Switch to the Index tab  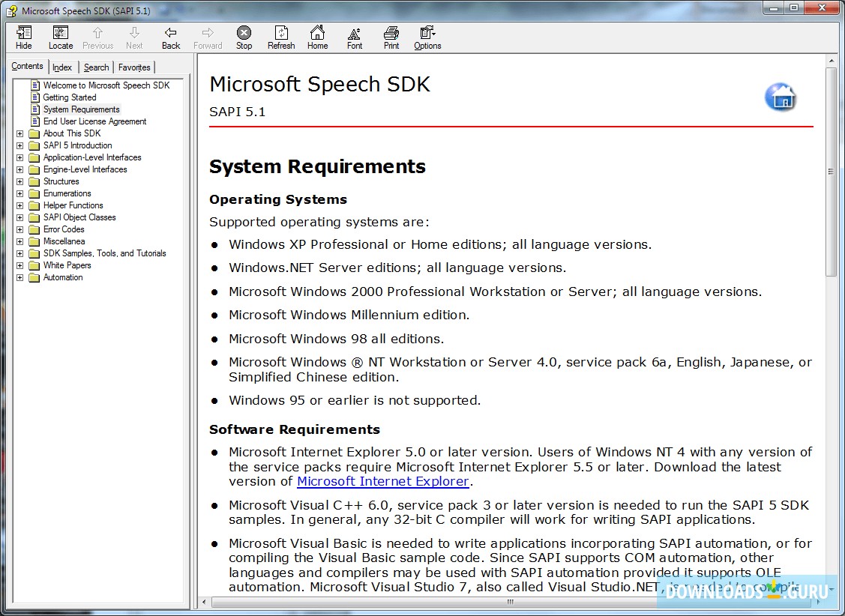[x=62, y=67]
